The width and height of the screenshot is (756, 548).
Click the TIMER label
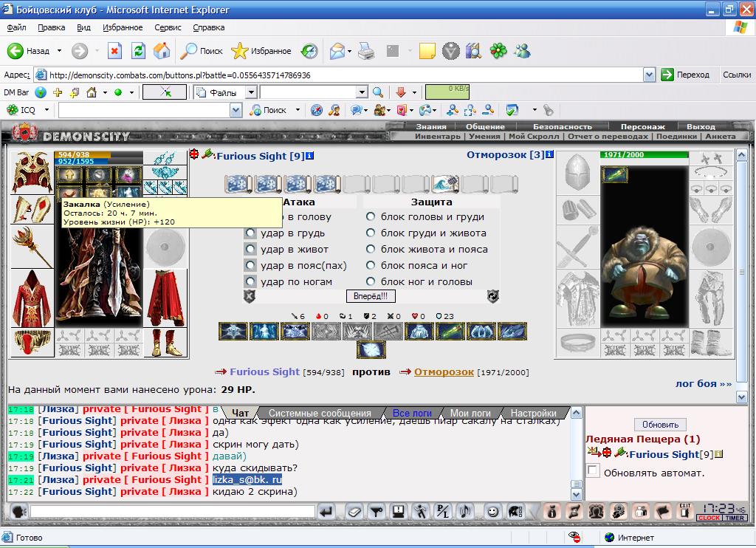pyautogui.click(x=735, y=518)
